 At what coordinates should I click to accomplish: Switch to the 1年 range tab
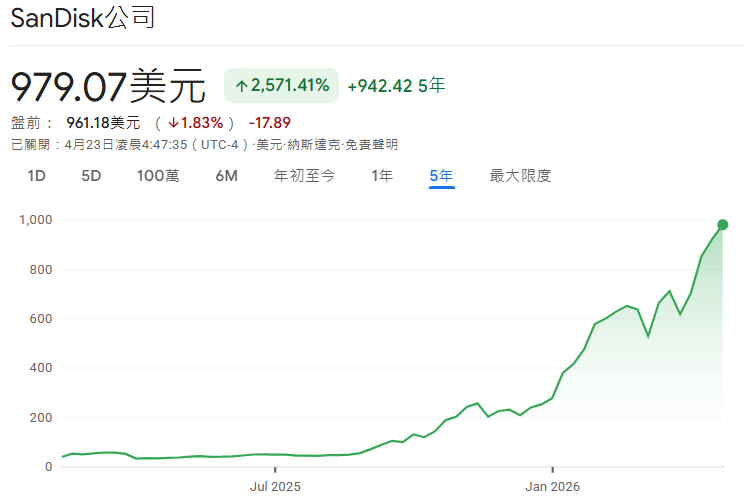[382, 176]
